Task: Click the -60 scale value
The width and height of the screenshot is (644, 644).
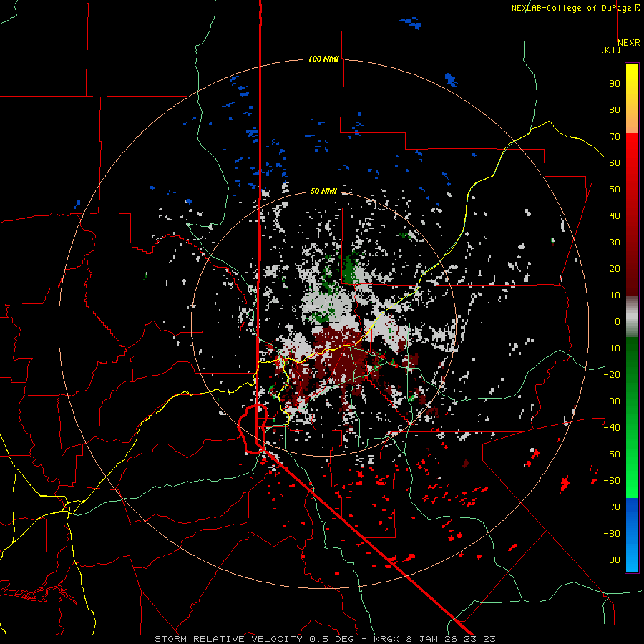Action: (x=612, y=481)
